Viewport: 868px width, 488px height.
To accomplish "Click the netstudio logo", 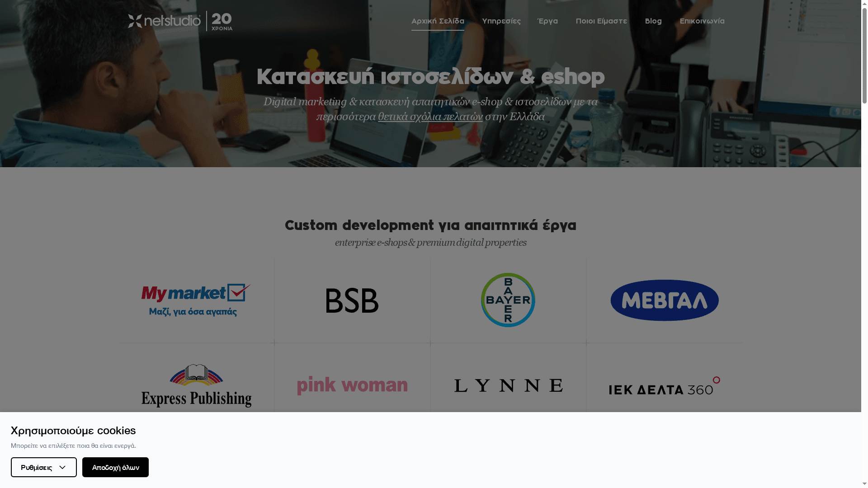I will pos(164,21).
